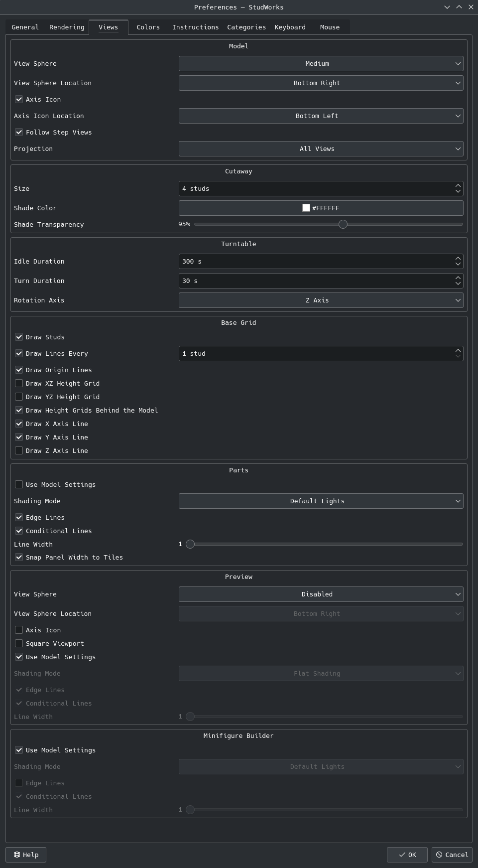Decrease Cutaway Size with down arrow
Screen dimensions: 478x868
(x=458, y=191)
